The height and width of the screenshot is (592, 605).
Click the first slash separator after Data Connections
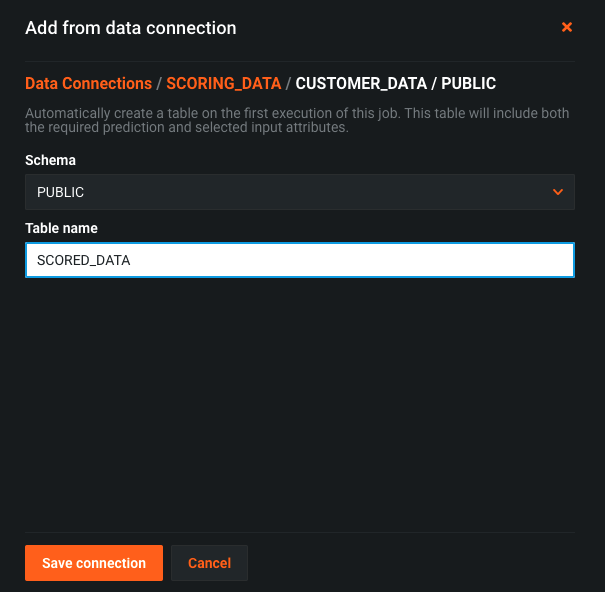(x=159, y=83)
